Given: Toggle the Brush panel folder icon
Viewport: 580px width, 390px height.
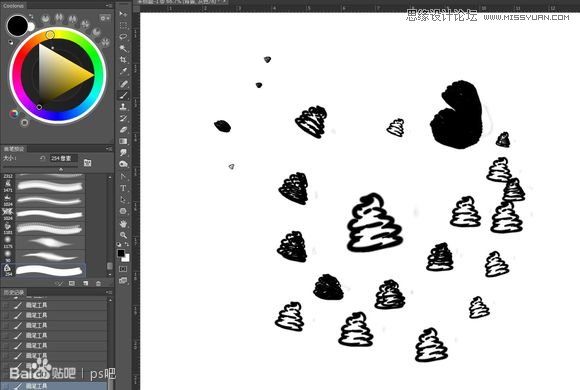Looking at the screenshot, I should pos(87,162).
